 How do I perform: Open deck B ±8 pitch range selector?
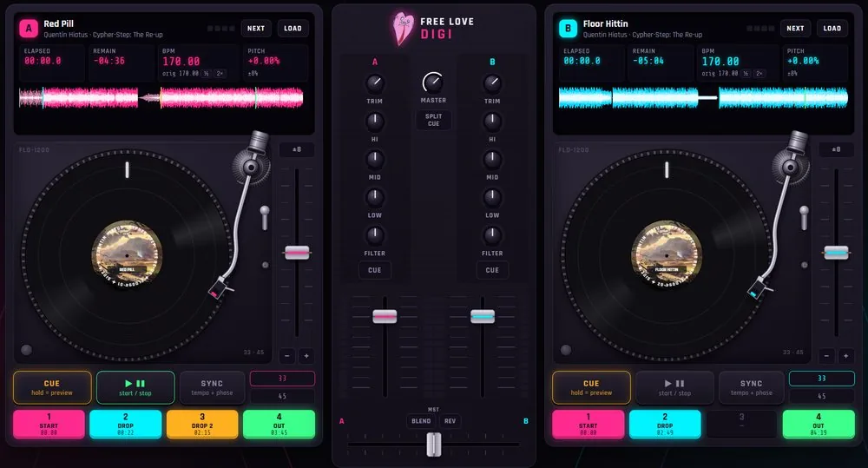836,149
